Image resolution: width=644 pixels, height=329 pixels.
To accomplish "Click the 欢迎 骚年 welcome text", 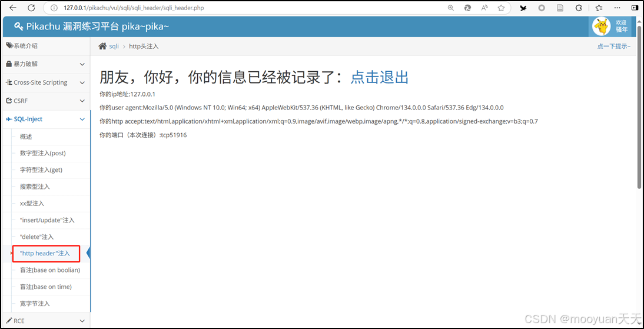I will pyautogui.click(x=622, y=26).
